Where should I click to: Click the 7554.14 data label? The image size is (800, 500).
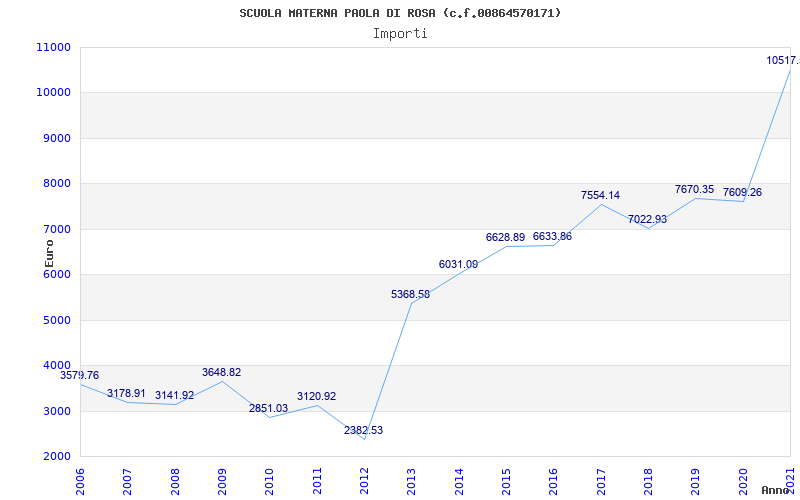600,195
